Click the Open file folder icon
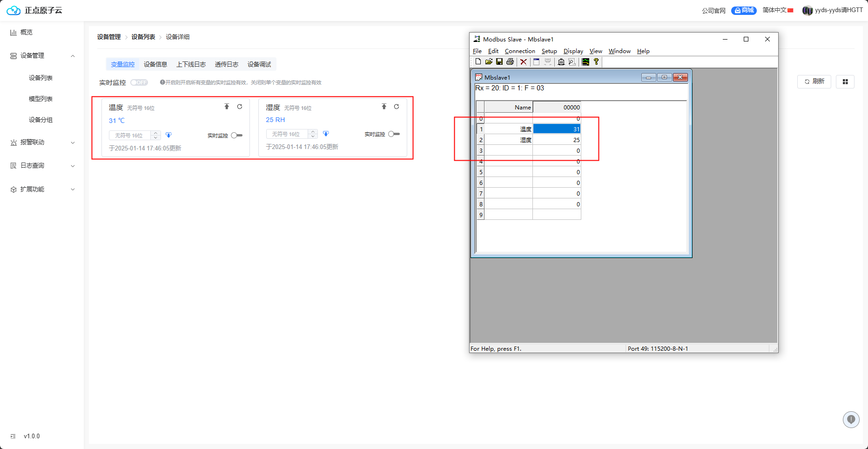This screenshot has height=449, width=868. pos(489,62)
